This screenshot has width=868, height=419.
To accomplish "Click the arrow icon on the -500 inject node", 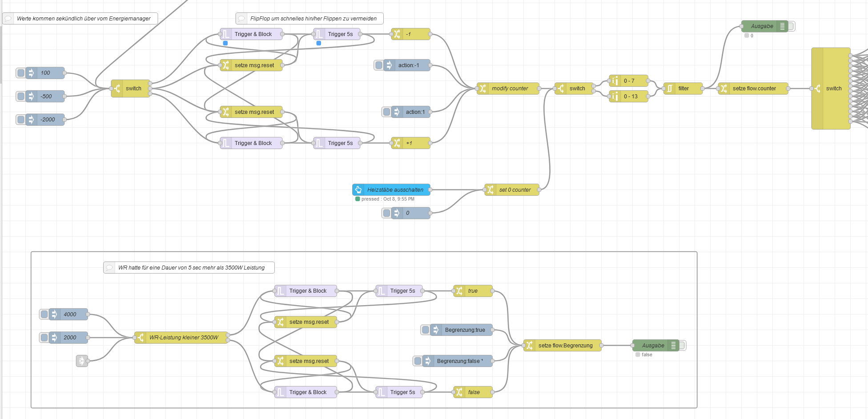I will (32, 96).
